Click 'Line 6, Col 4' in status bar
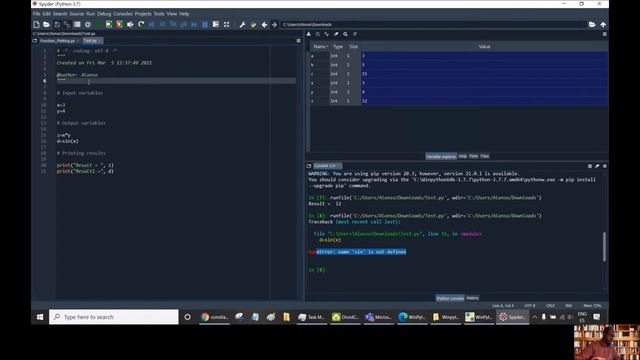Viewport: 640px width, 360px height. click(x=503, y=306)
